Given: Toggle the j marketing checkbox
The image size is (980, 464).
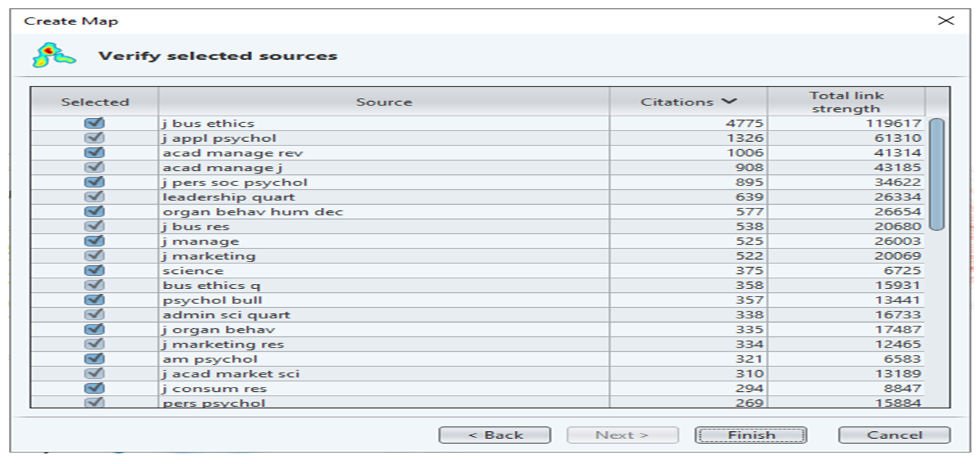Looking at the screenshot, I should pos(94,256).
